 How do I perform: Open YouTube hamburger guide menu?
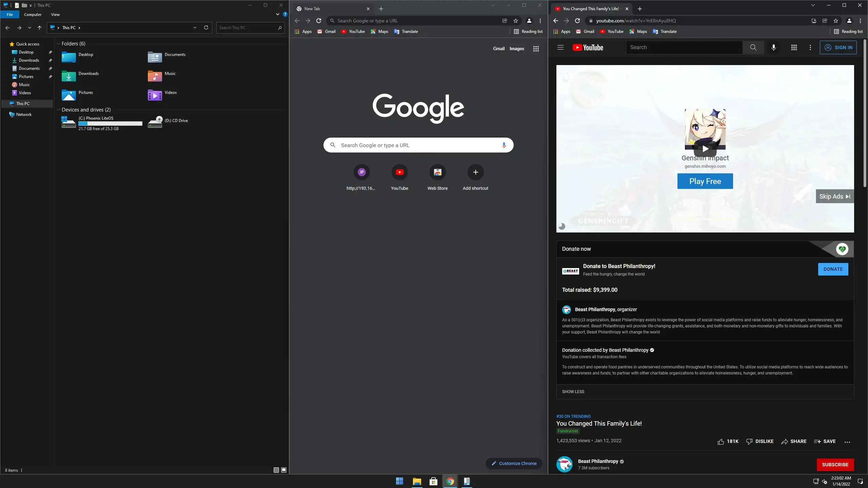560,47
